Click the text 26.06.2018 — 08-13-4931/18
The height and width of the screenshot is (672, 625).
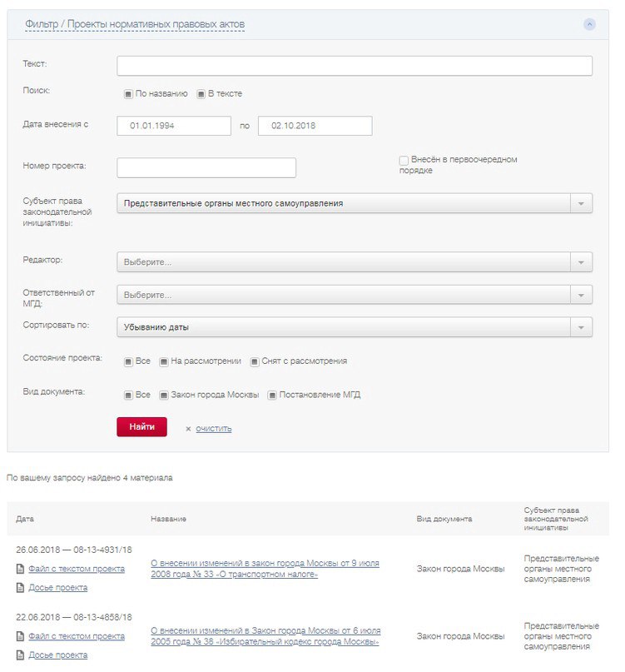click(74, 550)
